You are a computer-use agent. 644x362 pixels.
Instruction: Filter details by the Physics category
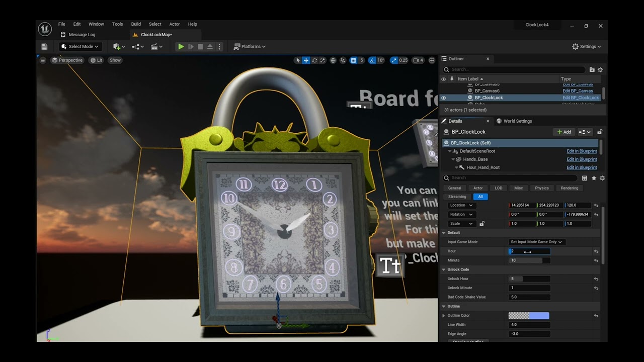point(542,188)
